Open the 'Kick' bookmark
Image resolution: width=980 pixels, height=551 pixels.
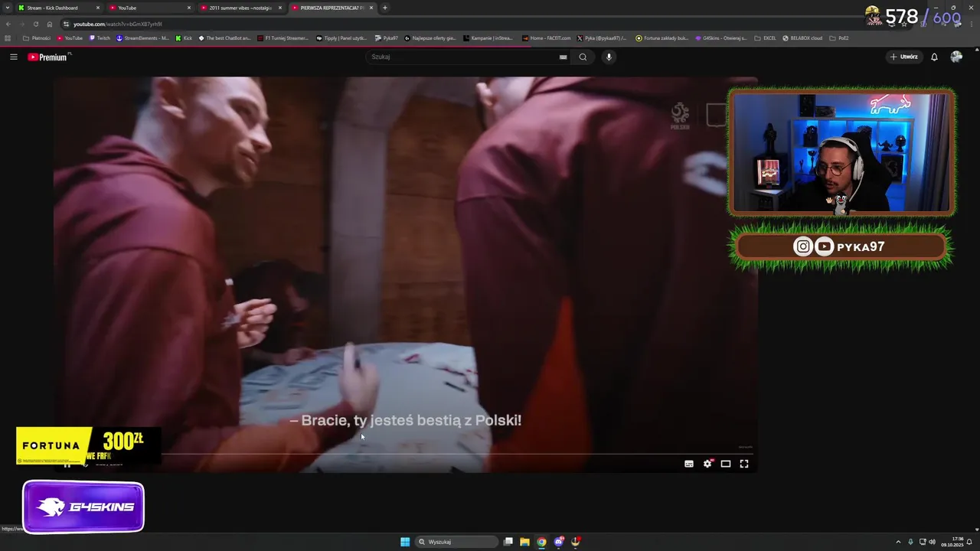pyautogui.click(x=184, y=38)
